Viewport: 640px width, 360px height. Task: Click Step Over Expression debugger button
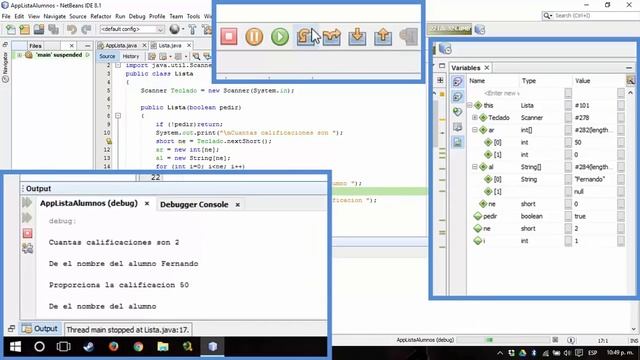331,37
